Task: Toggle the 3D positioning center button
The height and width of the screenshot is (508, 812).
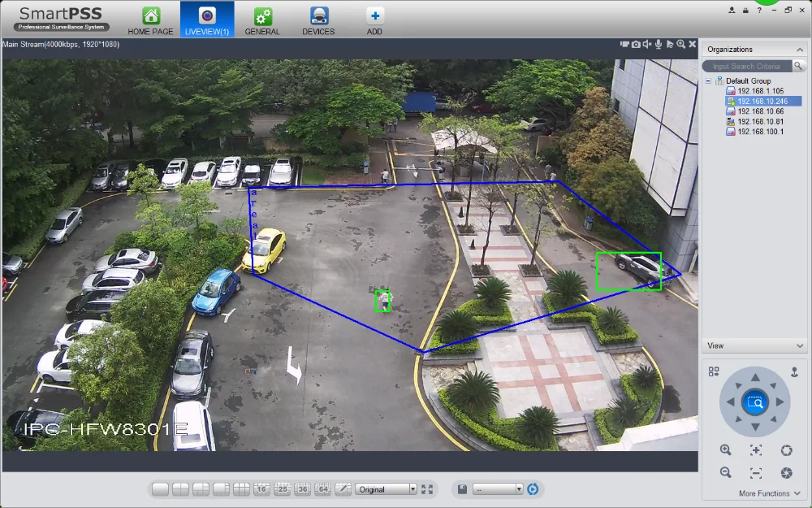Action: click(755, 402)
